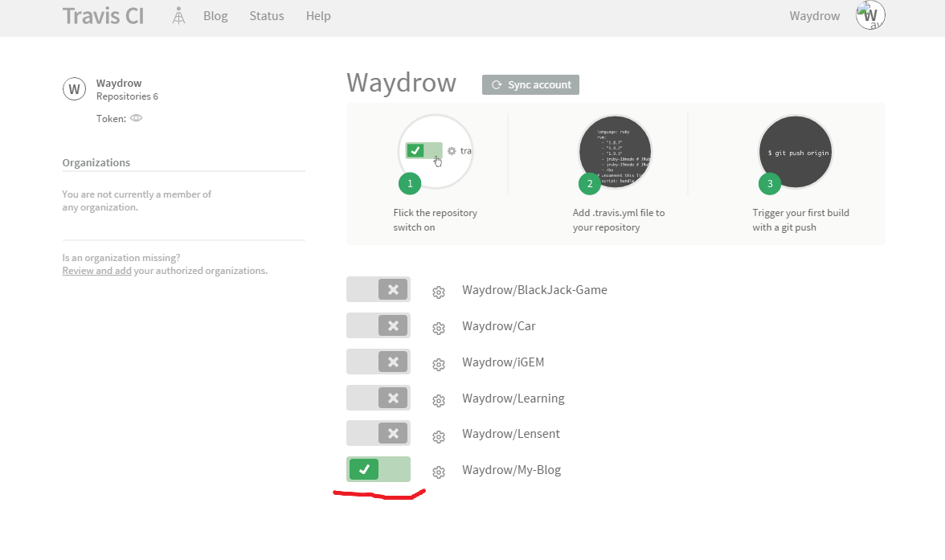Click the 'Token:' label
The image size is (945, 560).
coord(111,119)
